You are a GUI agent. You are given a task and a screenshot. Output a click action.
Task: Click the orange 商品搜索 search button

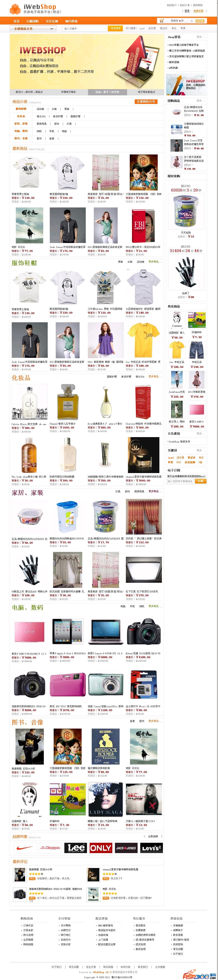click(115, 29)
